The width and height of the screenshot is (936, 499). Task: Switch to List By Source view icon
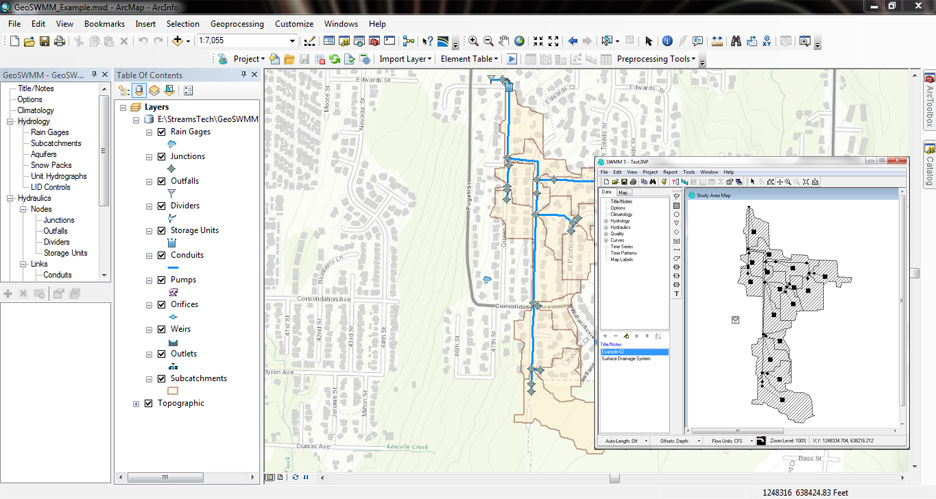pyautogui.click(x=139, y=91)
